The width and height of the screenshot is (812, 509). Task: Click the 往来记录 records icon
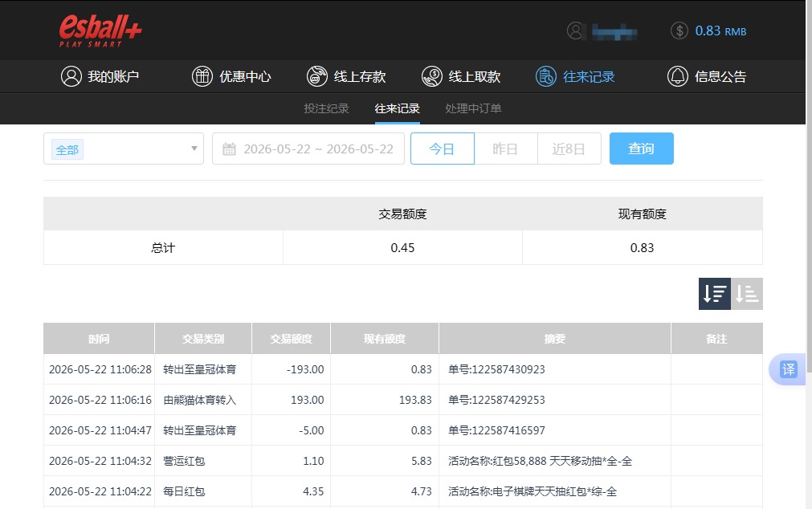pyautogui.click(x=546, y=76)
